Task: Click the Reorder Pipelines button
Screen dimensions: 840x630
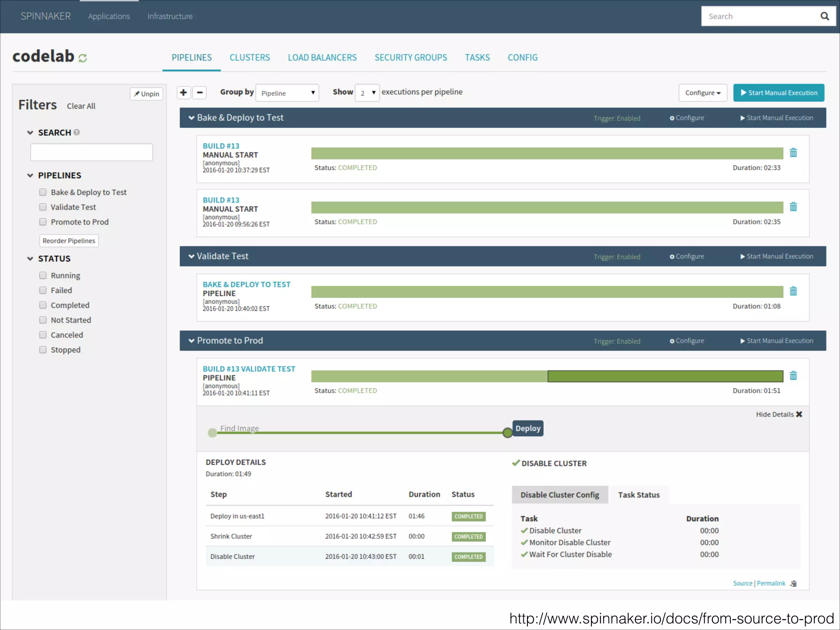Action: coord(69,241)
